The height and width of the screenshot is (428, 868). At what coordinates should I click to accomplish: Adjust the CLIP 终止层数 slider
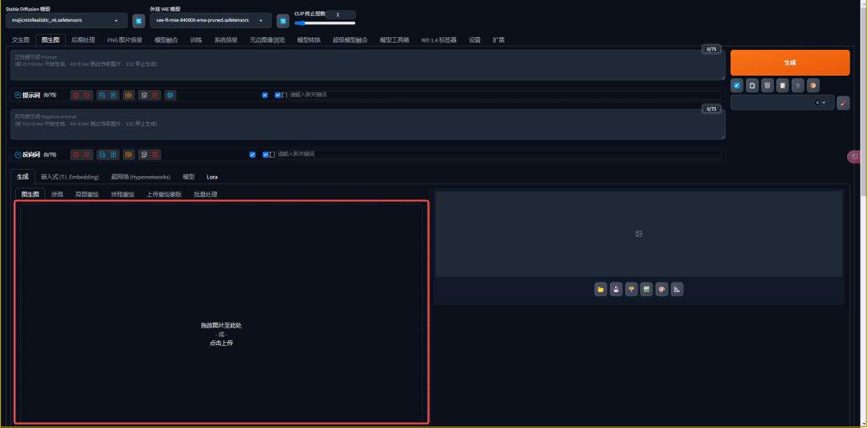(325, 23)
